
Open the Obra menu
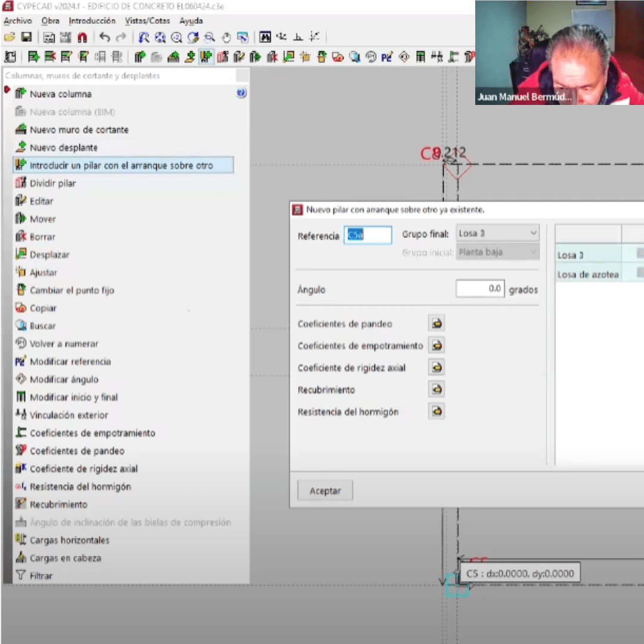coord(50,21)
